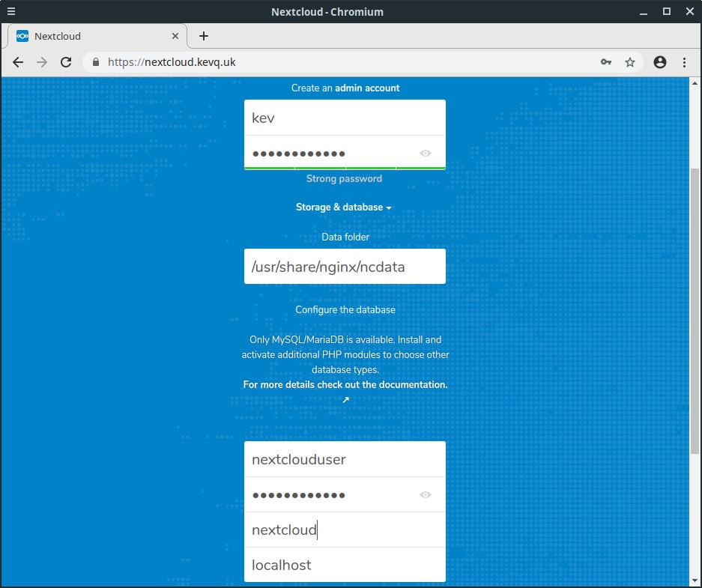Select the Data folder path field
The height and width of the screenshot is (588, 702).
point(344,266)
